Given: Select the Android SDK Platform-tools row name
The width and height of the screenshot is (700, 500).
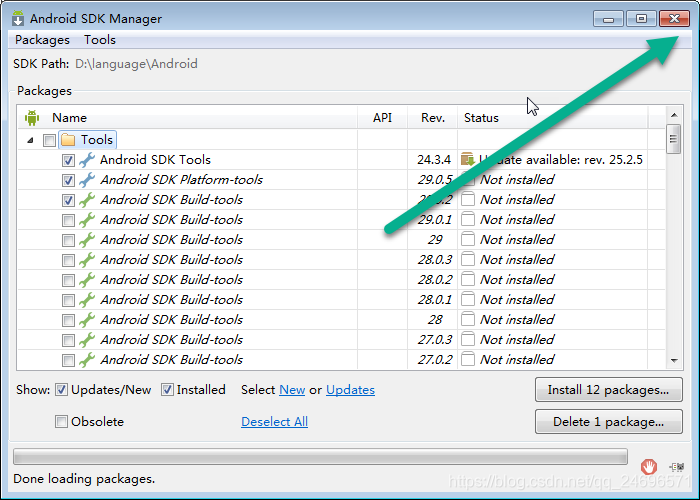Looking at the screenshot, I should [181, 180].
